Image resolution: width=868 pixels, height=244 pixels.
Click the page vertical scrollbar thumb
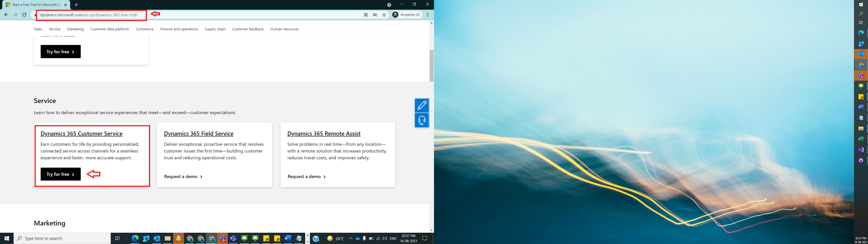431,66
